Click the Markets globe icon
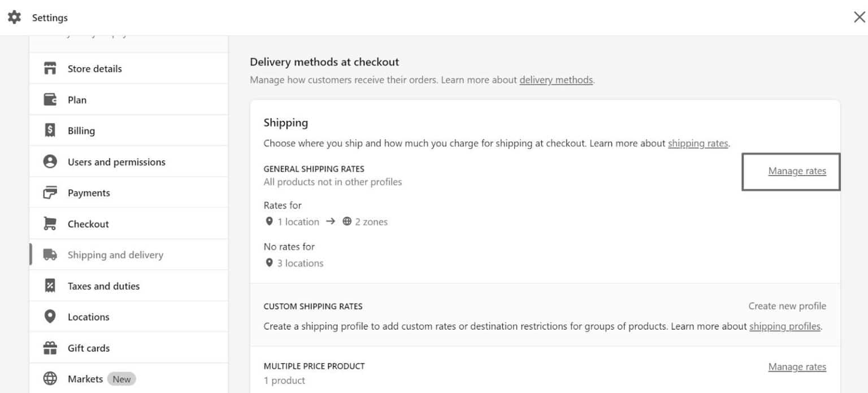This screenshot has height=393, width=868. [x=50, y=378]
